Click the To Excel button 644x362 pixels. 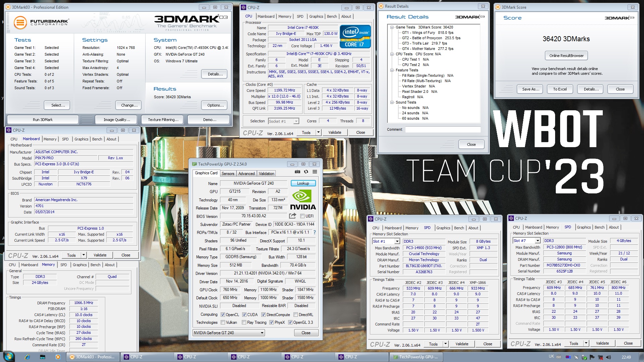pos(560,89)
